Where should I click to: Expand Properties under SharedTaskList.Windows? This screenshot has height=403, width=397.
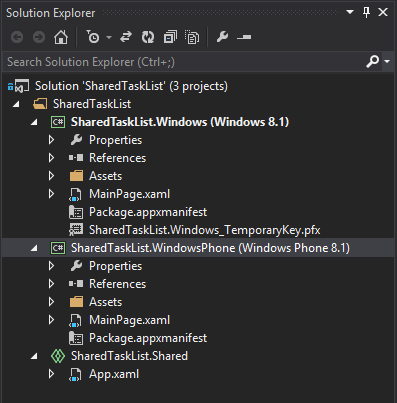pyautogui.click(x=51, y=140)
